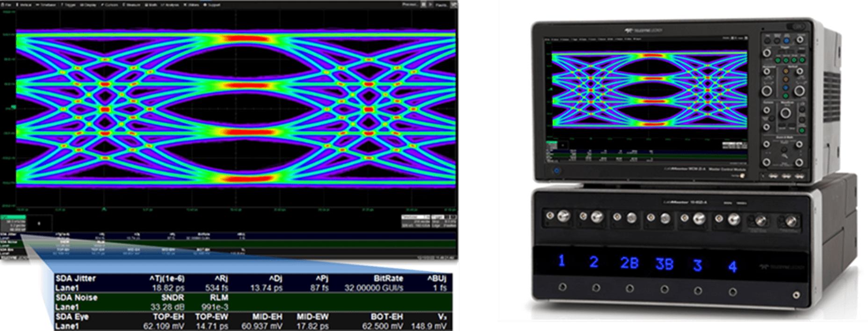Select the SDA Eye row header
Image resolution: width=868 pixels, height=331 pixels.
point(72,316)
